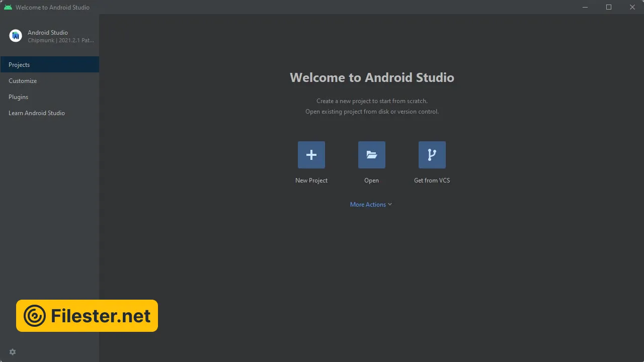Click the Open text label
Image resolution: width=644 pixels, height=362 pixels.
[x=371, y=180]
